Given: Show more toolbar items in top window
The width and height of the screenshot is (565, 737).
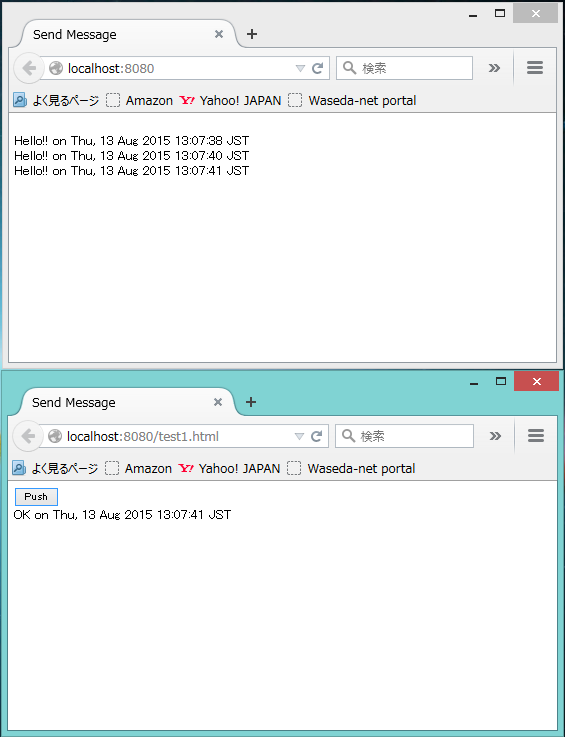Looking at the screenshot, I should (x=494, y=69).
